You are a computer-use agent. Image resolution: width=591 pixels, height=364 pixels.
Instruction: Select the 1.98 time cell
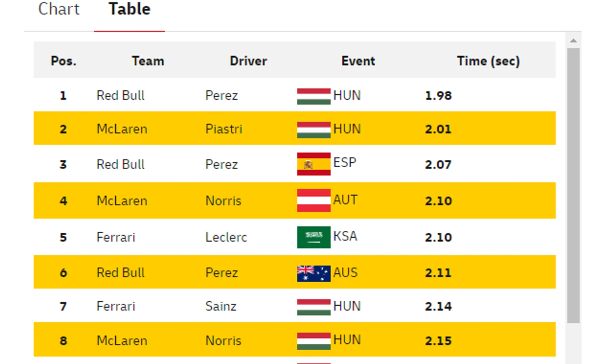click(x=438, y=96)
